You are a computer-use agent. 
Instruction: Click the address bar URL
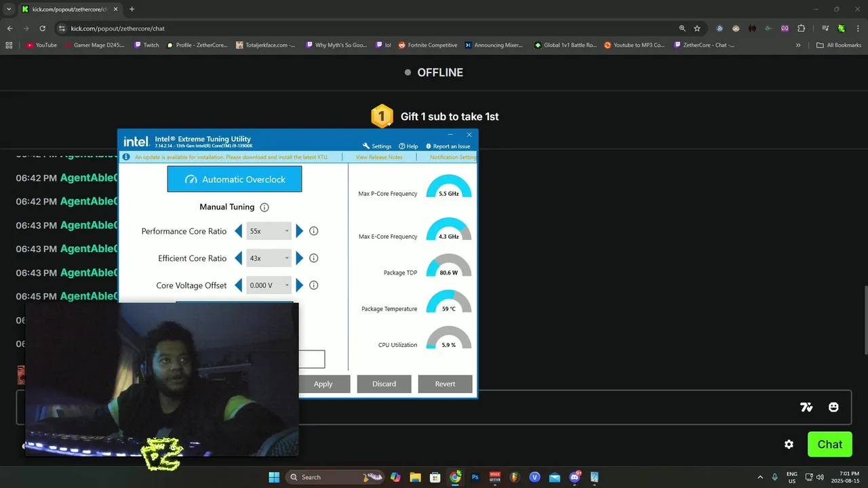pyautogui.click(x=118, y=28)
